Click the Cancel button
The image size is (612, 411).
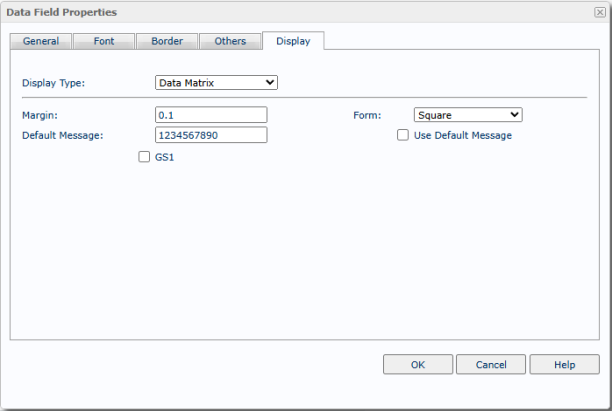click(x=491, y=364)
